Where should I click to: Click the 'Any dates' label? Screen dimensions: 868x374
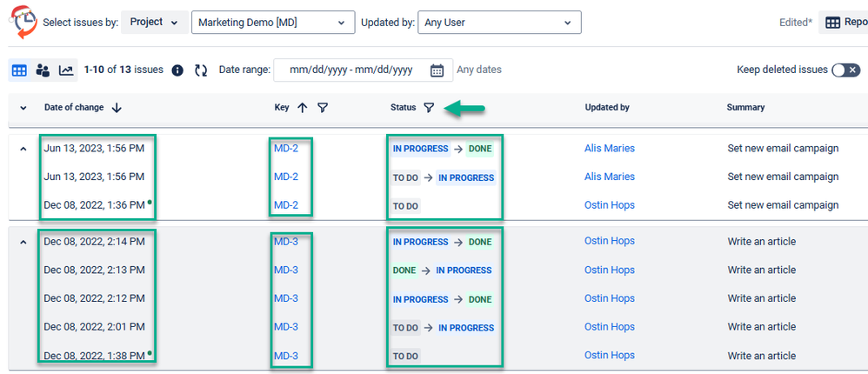tap(479, 70)
